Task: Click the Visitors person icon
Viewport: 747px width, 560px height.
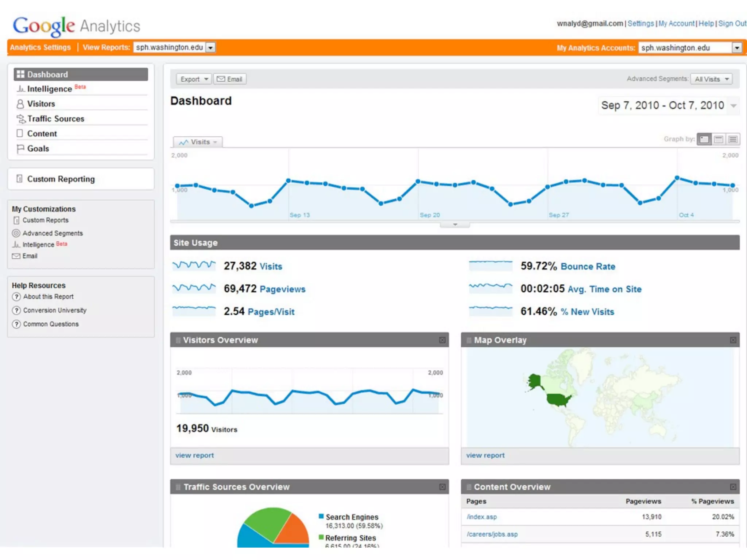Action: tap(20, 104)
